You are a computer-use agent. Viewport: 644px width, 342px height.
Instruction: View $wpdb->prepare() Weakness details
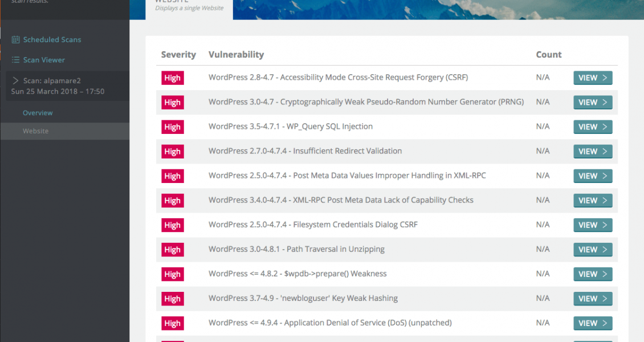[x=593, y=274]
